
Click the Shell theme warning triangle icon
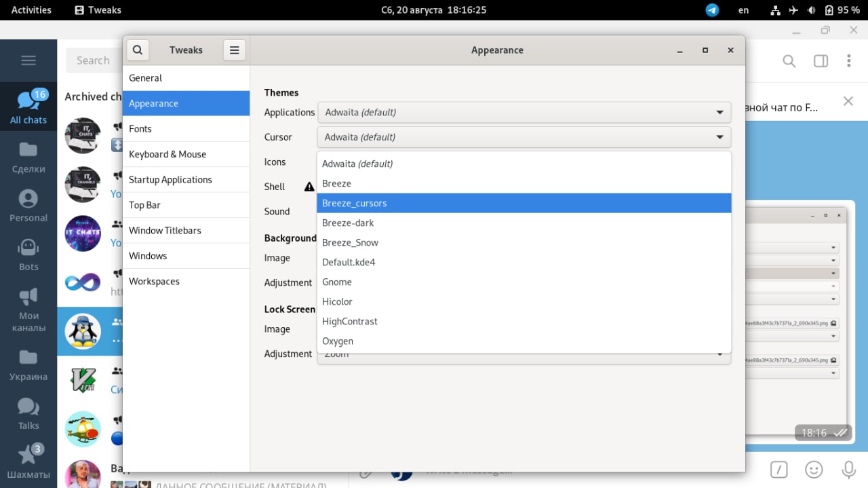click(309, 187)
